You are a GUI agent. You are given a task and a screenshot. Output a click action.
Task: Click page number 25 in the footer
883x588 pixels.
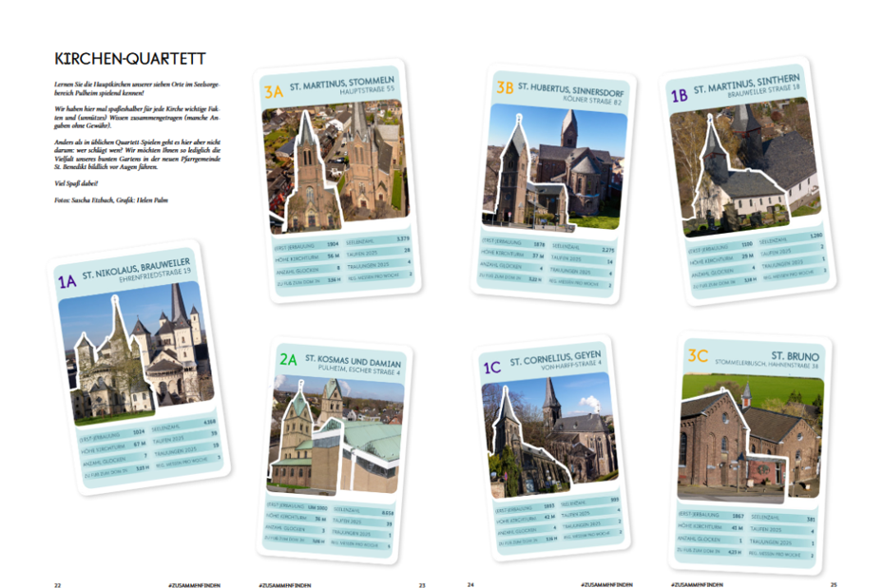[x=834, y=585]
